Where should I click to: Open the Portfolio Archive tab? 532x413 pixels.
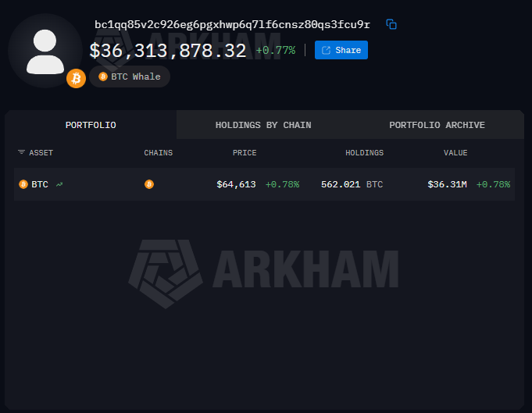437,125
